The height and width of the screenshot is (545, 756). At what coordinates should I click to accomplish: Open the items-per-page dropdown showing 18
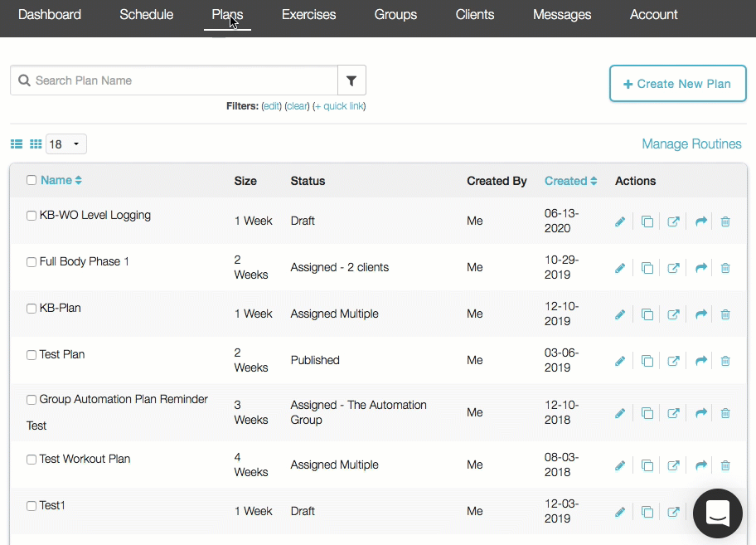click(x=66, y=144)
